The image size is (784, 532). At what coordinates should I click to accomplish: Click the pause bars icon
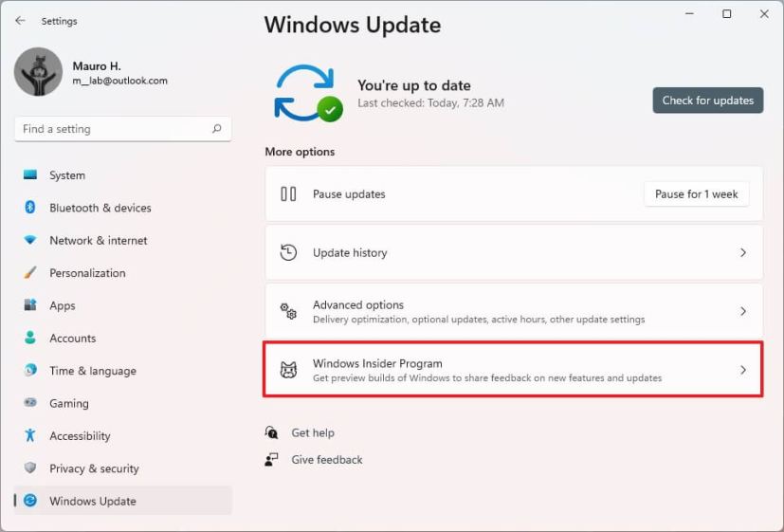pos(288,194)
